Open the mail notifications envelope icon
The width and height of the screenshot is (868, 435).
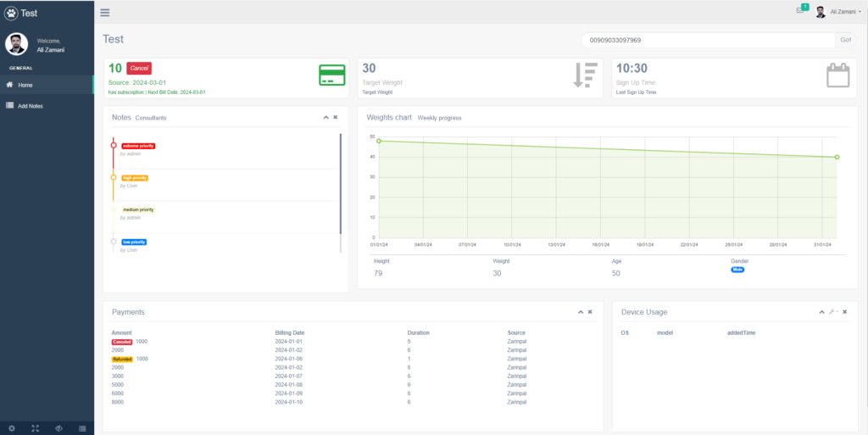click(800, 10)
